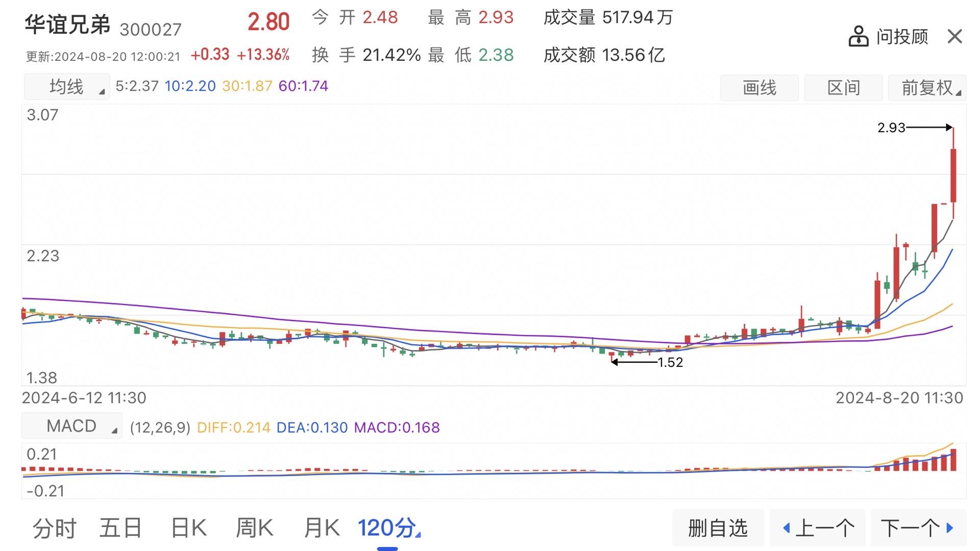Viewport: 980px width, 551px height.
Task: Tap 删自选 to remove from watchlist
Action: 718,528
